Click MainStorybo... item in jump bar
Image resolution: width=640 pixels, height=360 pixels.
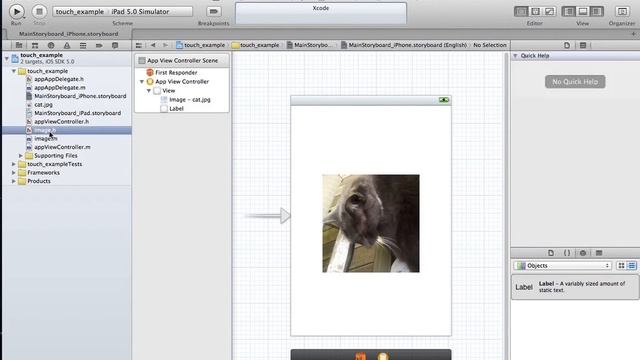[310, 45]
